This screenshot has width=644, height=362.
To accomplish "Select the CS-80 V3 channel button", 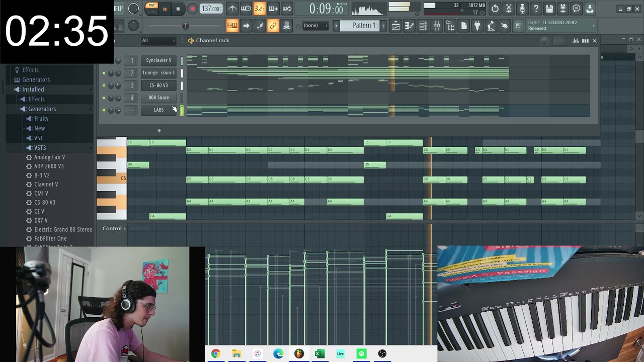I will coord(158,85).
